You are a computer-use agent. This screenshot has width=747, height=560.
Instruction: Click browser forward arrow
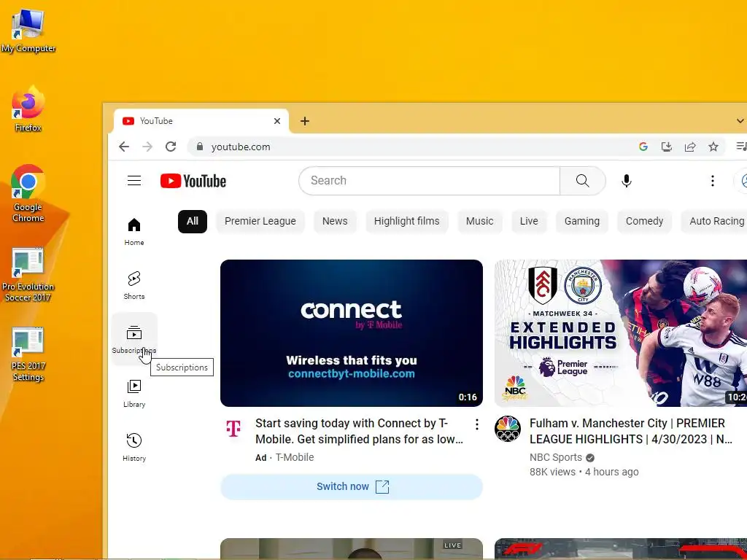point(147,147)
